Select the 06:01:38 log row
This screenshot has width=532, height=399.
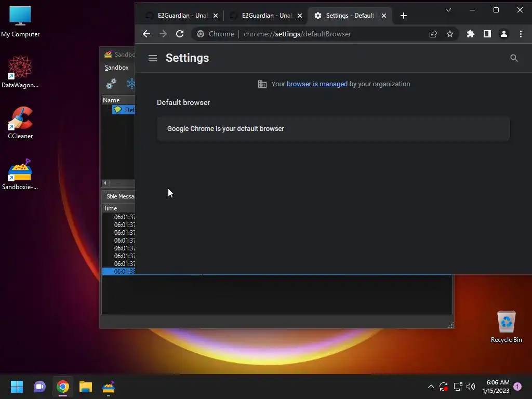tap(119, 271)
